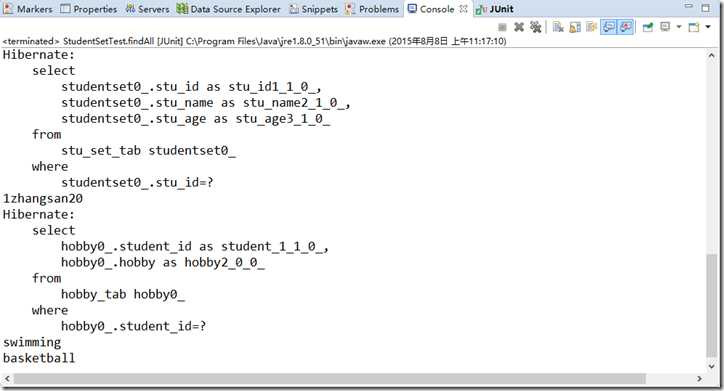
Task: Toggle Word Wrap in the console
Action: (591, 27)
